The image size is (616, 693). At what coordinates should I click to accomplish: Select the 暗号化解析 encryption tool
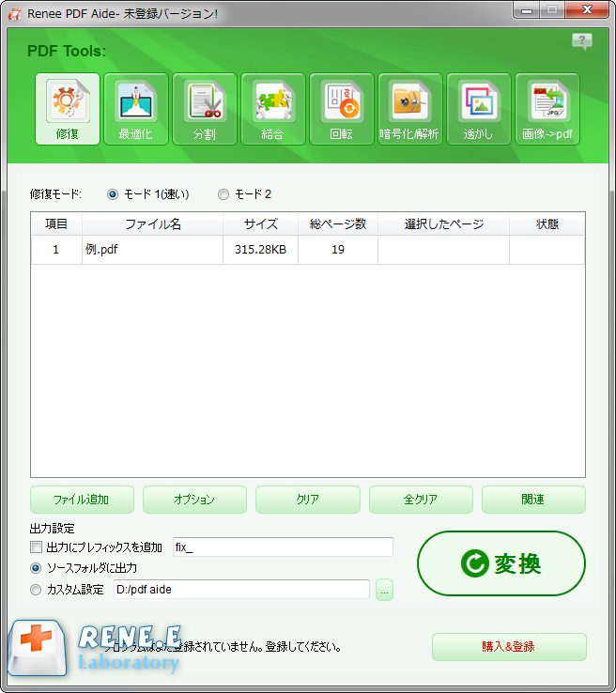tap(410, 109)
